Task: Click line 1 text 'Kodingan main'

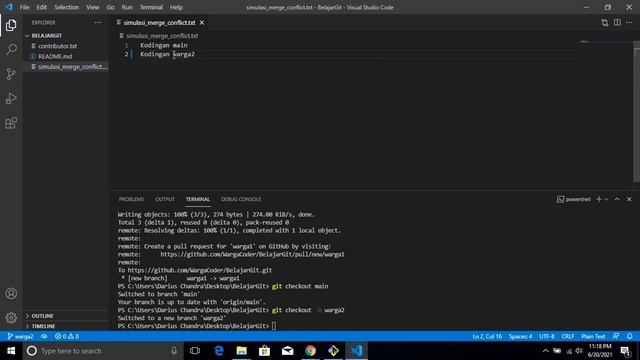Action: coord(164,45)
